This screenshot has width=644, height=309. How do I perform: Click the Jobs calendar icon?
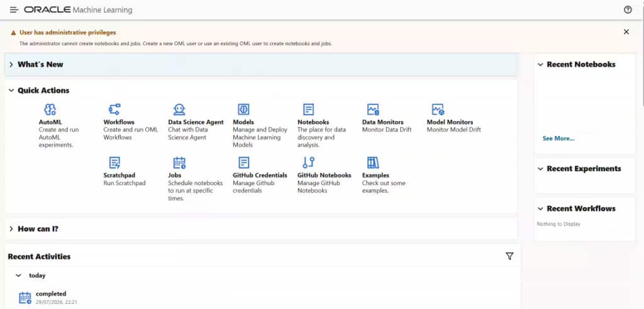pyautogui.click(x=179, y=163)
